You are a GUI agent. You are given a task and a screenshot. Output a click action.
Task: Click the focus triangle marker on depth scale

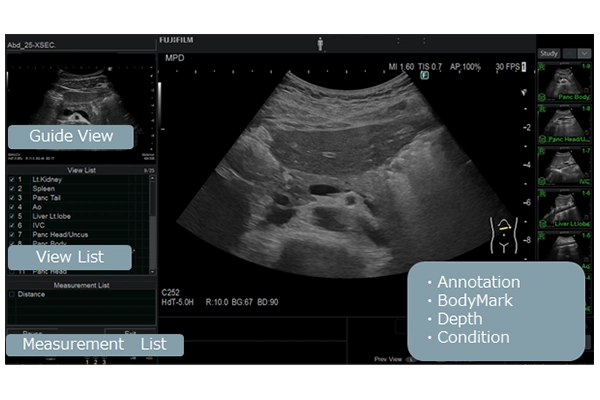click(524, 92)
